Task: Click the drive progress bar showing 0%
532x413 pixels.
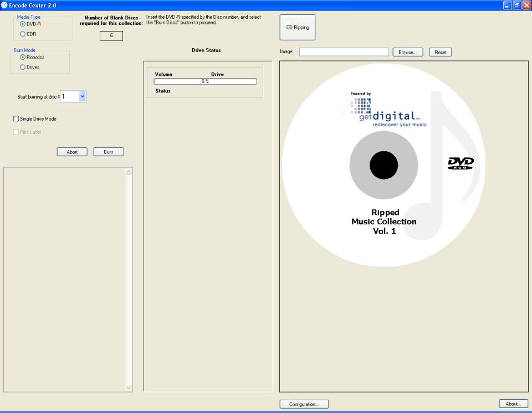Action: click(205, 80)
